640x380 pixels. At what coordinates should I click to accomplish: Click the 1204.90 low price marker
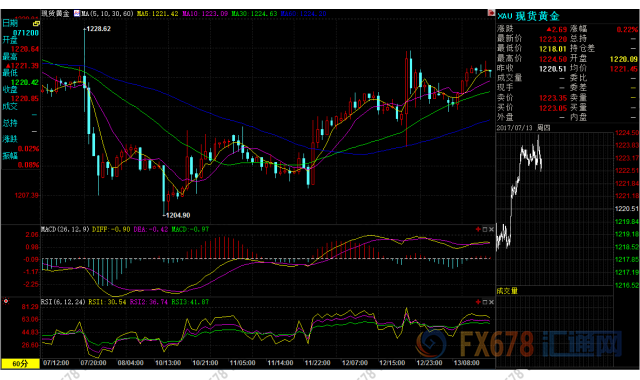(178, 215)
